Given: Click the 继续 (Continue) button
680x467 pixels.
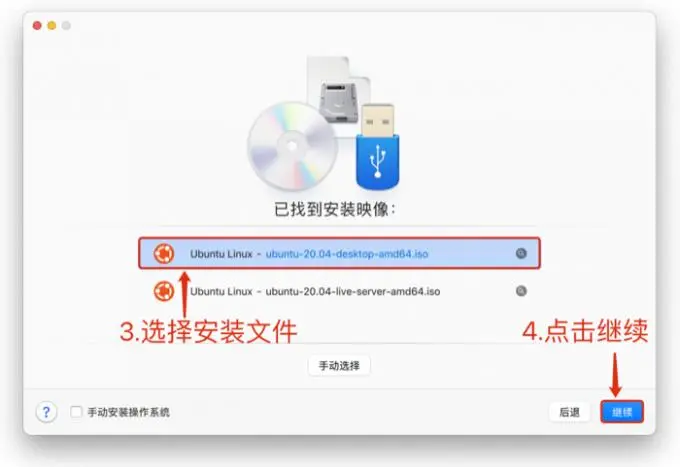Looking at the screenshot, I should coord(622,411).
